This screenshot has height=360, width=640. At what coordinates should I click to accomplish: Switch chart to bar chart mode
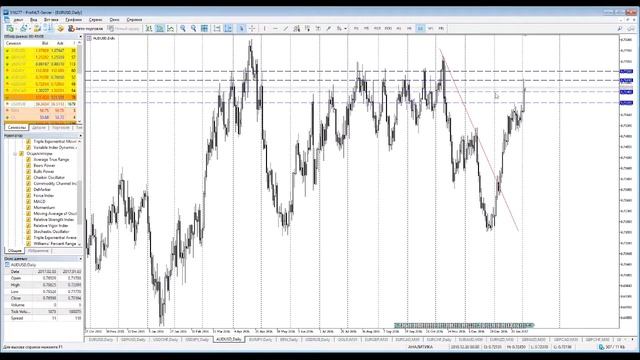[x=149, y=28]
